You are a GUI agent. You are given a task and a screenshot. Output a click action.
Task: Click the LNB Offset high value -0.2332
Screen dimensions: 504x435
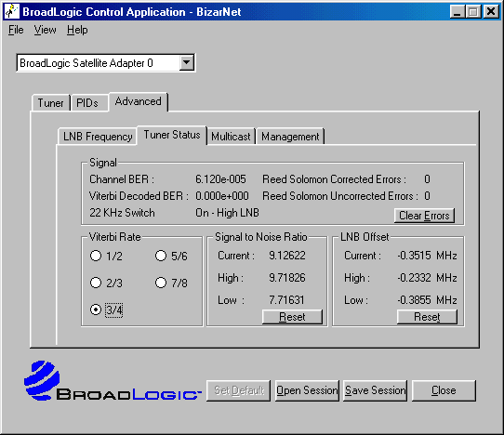click(414, 278)
